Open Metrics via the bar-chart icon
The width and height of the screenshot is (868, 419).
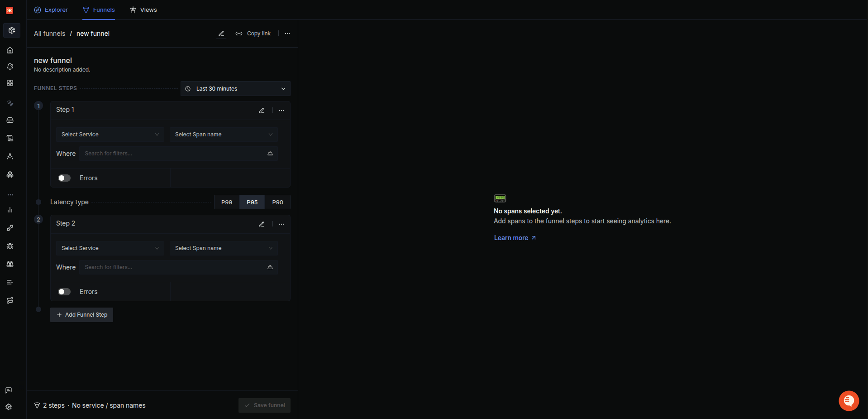pos(10,210)
